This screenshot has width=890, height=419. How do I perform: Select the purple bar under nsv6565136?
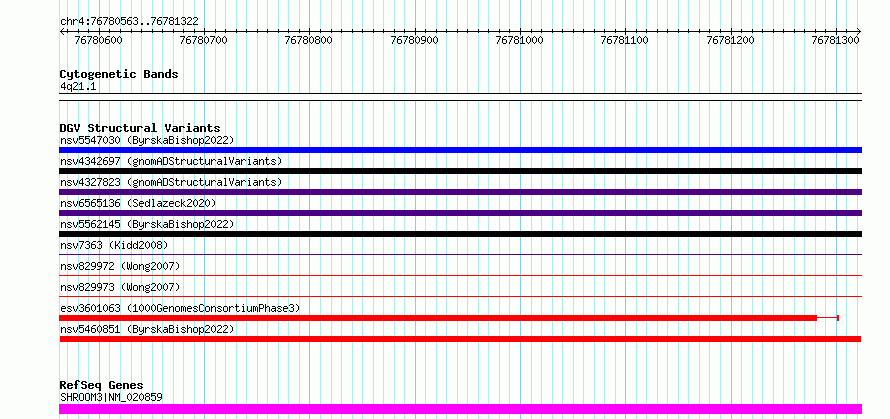460,213
